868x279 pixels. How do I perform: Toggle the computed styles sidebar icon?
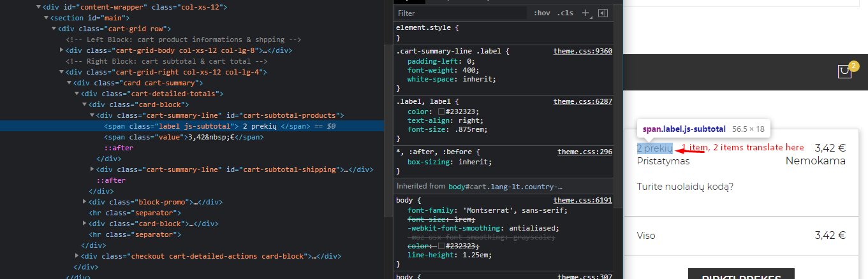pos(603,13)
